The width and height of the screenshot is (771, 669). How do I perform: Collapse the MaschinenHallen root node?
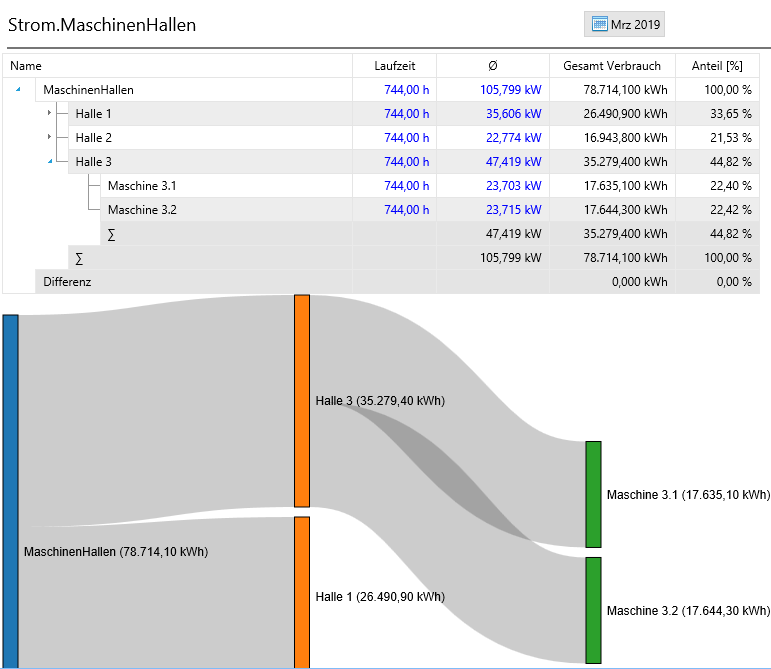[x=18, y=90]
